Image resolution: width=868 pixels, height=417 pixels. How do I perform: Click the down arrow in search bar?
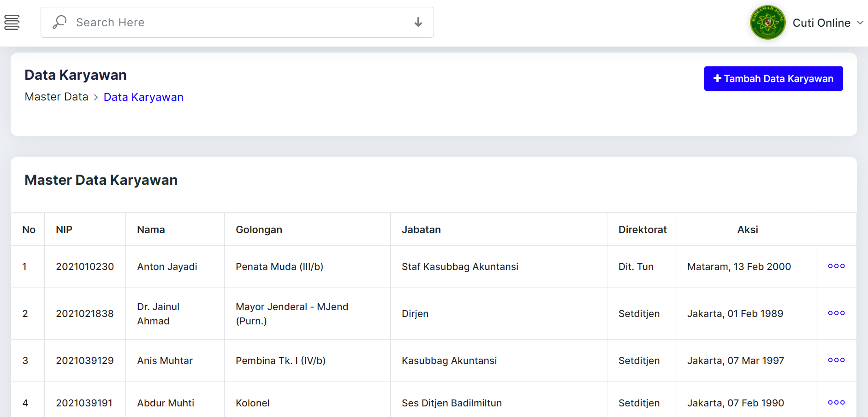(418, 22)
